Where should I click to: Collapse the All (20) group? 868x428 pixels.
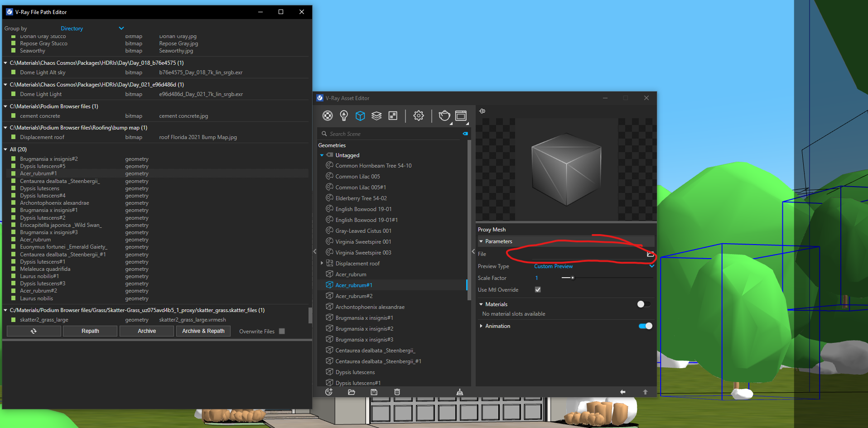(5, 149)
